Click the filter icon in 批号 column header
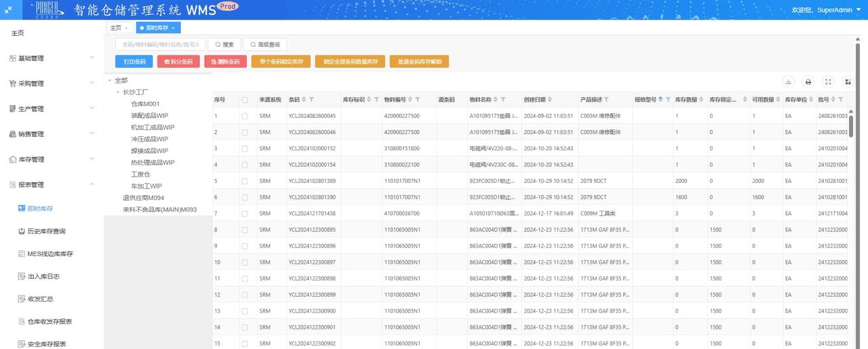Screen dimensions: 868x349 pyautogui.click(x=842, y=100)
